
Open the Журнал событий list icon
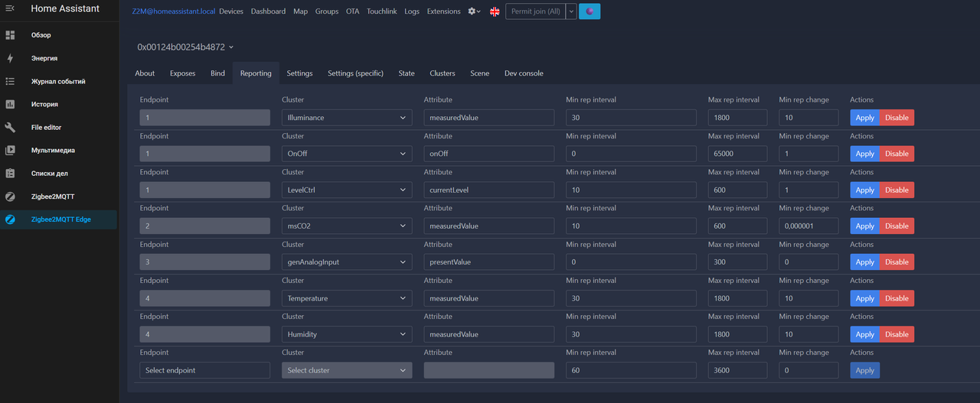(x=10, y=81)
